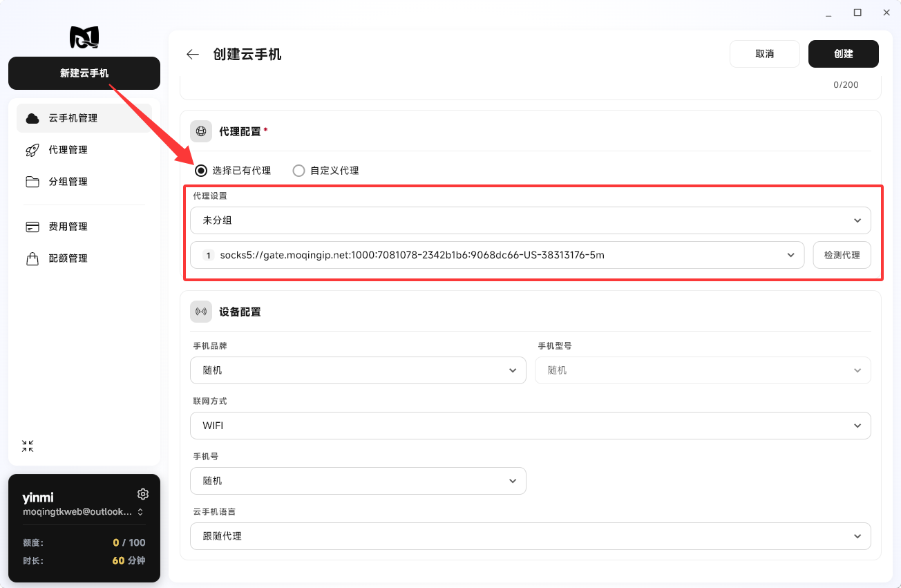The width and height of the screenshot is (901, 588).
Task: Click the signal icon next to 设备配置
Action: click(x=201, y=312)
